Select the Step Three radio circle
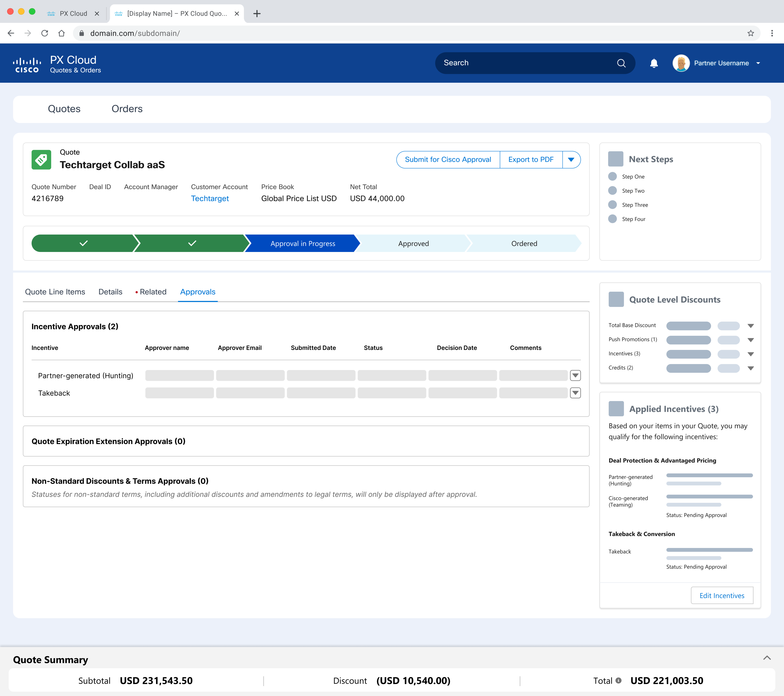This screenshot has width=784, height=696. 612,205
